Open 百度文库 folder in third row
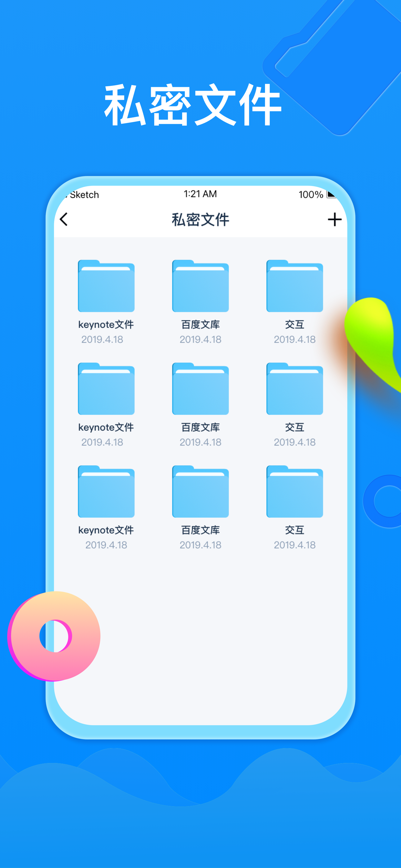 pyautogui.click(x=200, y=491)
